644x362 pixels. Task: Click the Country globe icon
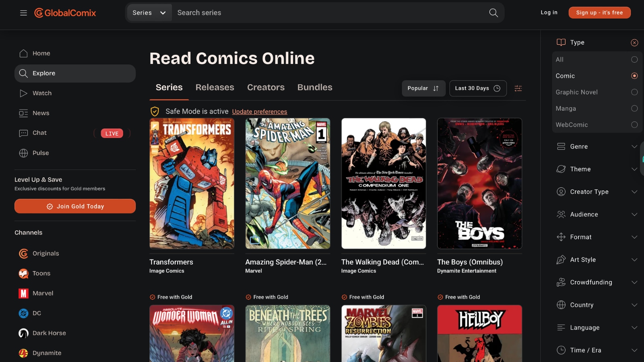tap(561, 305)
